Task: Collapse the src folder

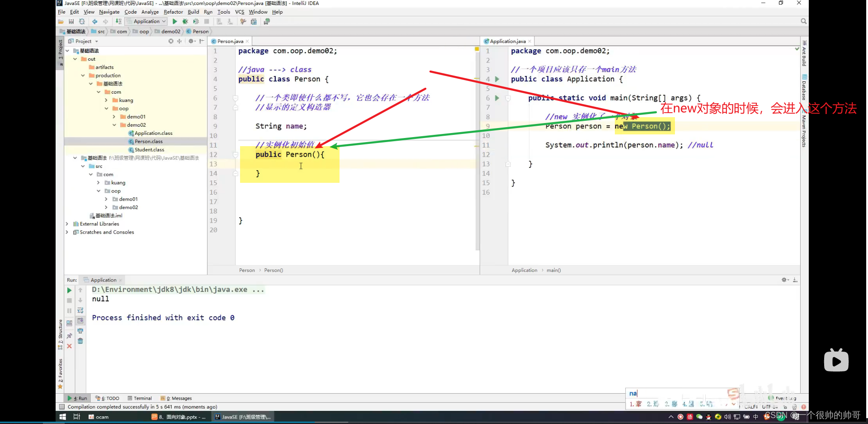Action: pos(83,166)
